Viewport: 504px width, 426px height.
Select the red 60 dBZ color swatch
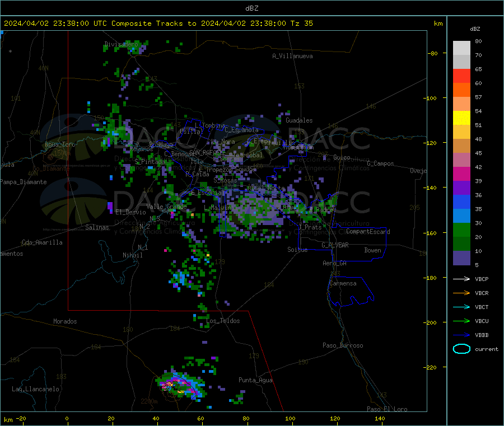[461, 76]
